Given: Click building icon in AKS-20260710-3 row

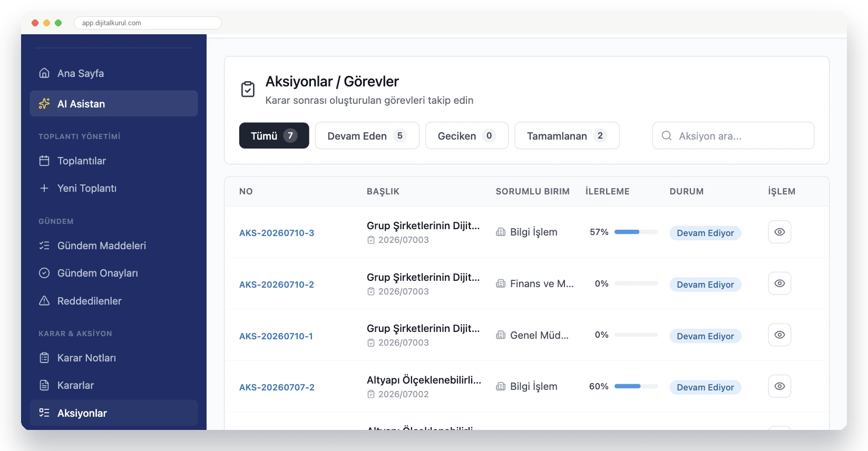Looking at the screenshot, I should 501,232.
